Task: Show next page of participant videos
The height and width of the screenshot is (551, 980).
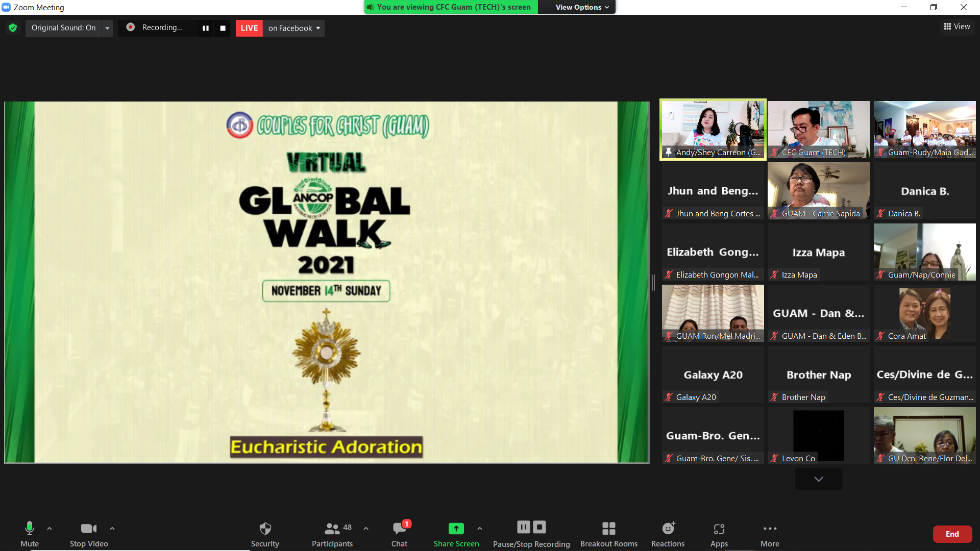Action: pyautogui.click(x=819, y=479)
